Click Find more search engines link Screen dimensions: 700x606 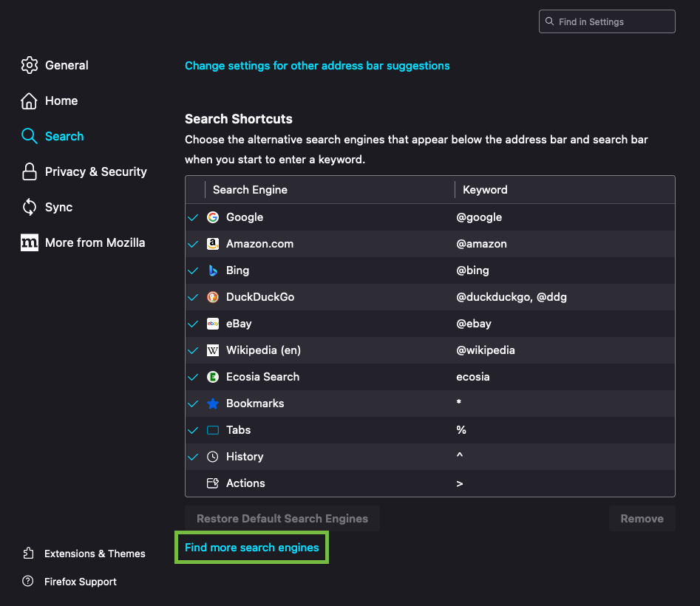(x=251, y=548)
